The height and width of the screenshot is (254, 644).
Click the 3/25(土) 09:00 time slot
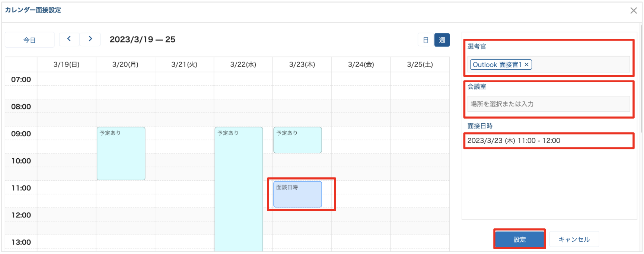click(420, 134)
